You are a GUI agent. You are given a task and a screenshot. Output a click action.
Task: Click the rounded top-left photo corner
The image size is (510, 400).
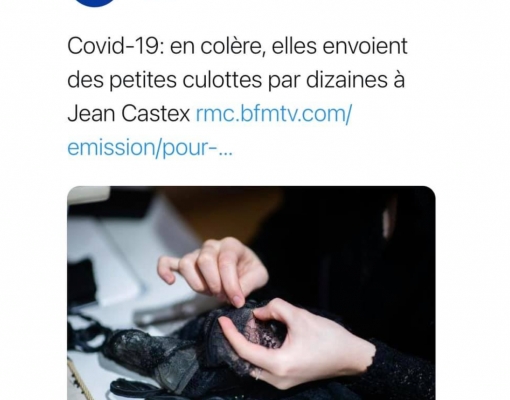click(72, 190)
